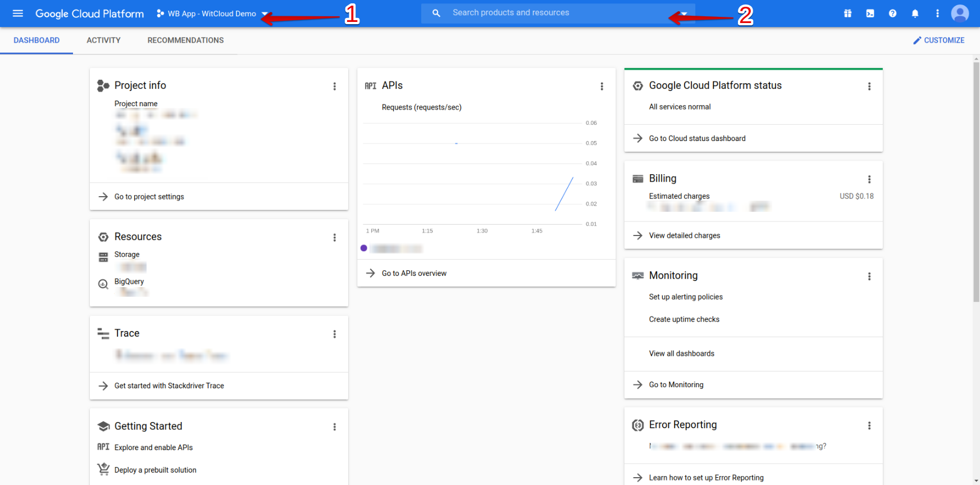Viewport: 980px width, 485px height.
Task: Click the Requests (requests/sec) chart label
Action: point(422,107)
